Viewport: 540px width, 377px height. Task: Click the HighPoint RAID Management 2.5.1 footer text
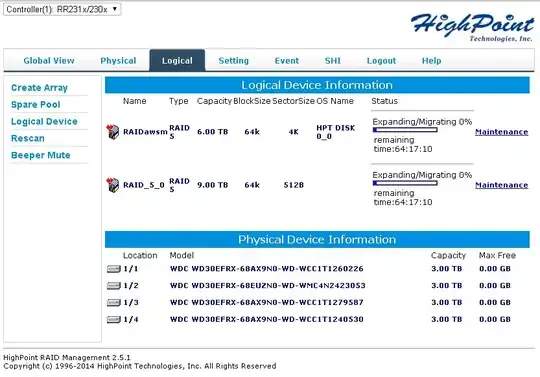(x=67, y=358)
